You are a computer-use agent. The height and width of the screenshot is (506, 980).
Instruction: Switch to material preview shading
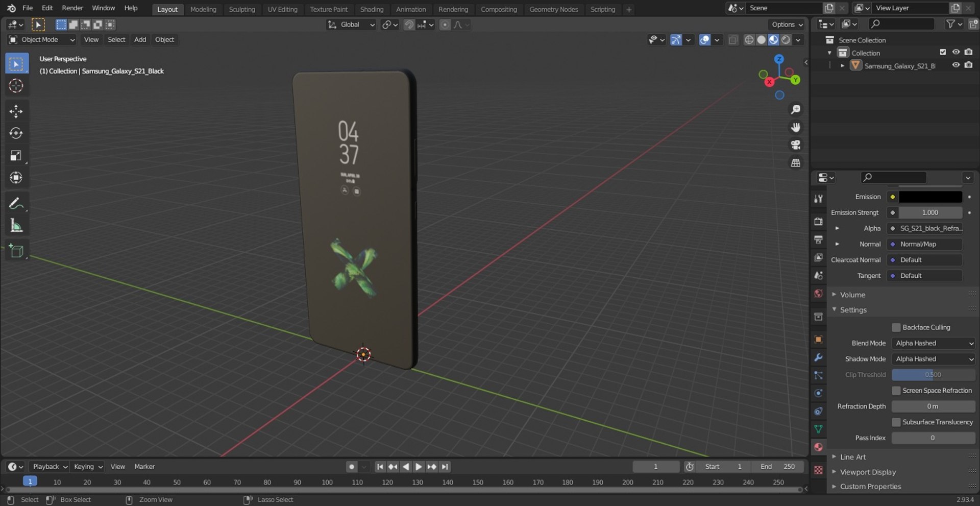[773, 40]
